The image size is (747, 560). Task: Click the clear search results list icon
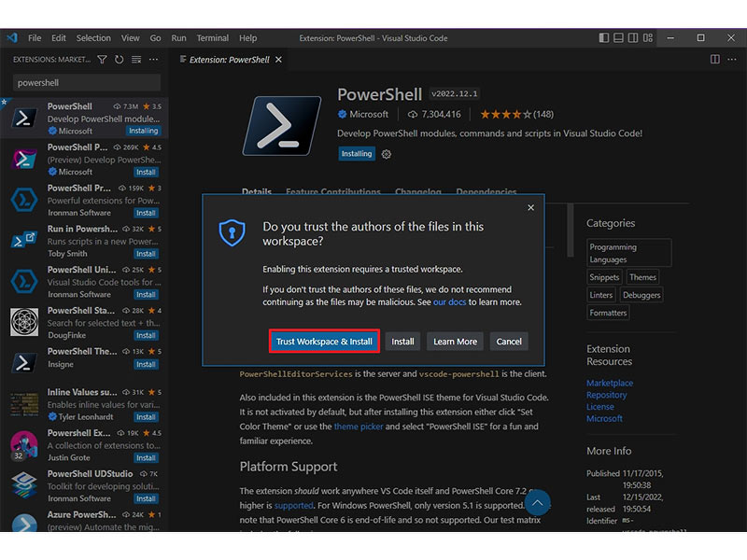click(x=136, y=60)
